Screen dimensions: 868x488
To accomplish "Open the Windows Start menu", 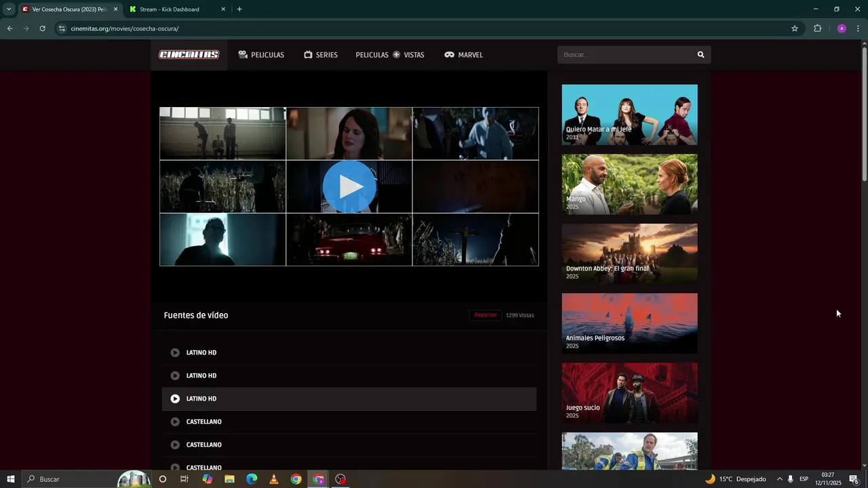I will click(x=10, y=479).
